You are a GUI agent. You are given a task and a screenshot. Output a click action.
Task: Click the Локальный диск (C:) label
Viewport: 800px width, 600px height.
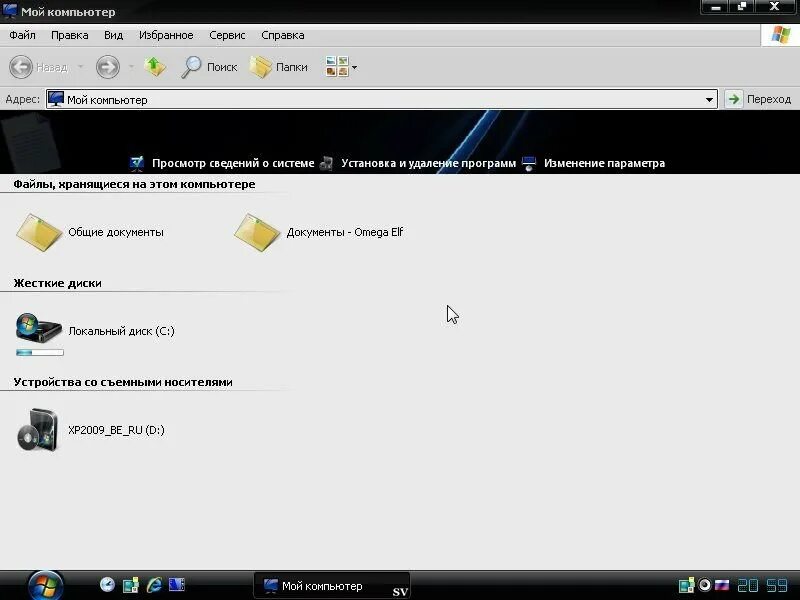click(x=121, y=331)
